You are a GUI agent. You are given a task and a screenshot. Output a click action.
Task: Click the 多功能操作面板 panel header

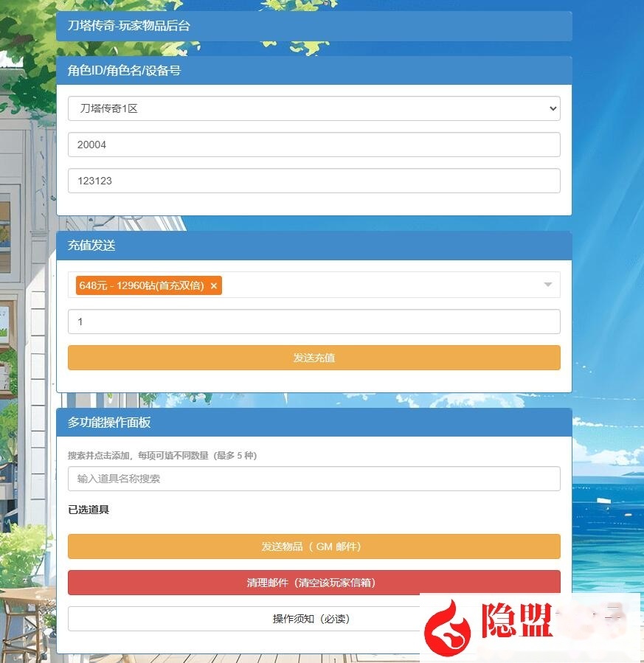[x=314, y=422]
